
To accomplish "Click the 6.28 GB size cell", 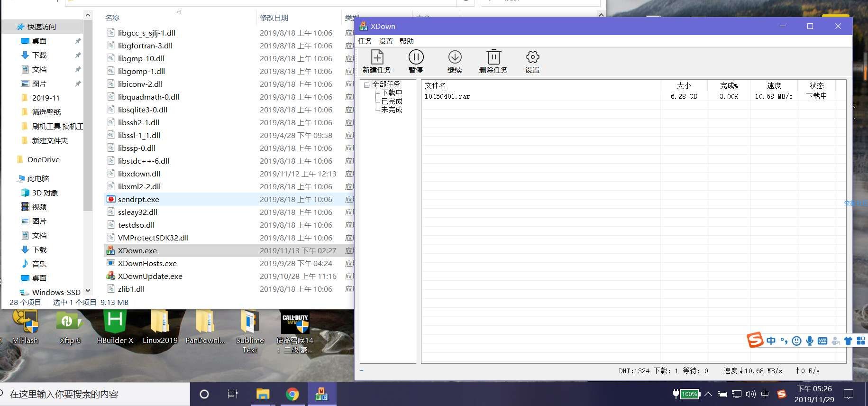I will (684, 96).
